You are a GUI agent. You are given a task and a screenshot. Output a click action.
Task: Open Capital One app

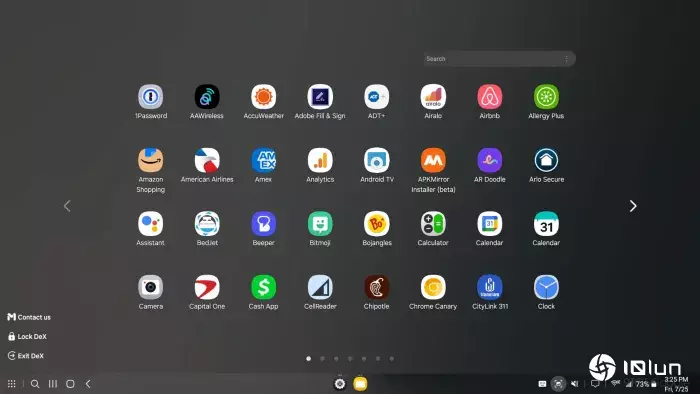pyautogui.click(x=207, y=287)
